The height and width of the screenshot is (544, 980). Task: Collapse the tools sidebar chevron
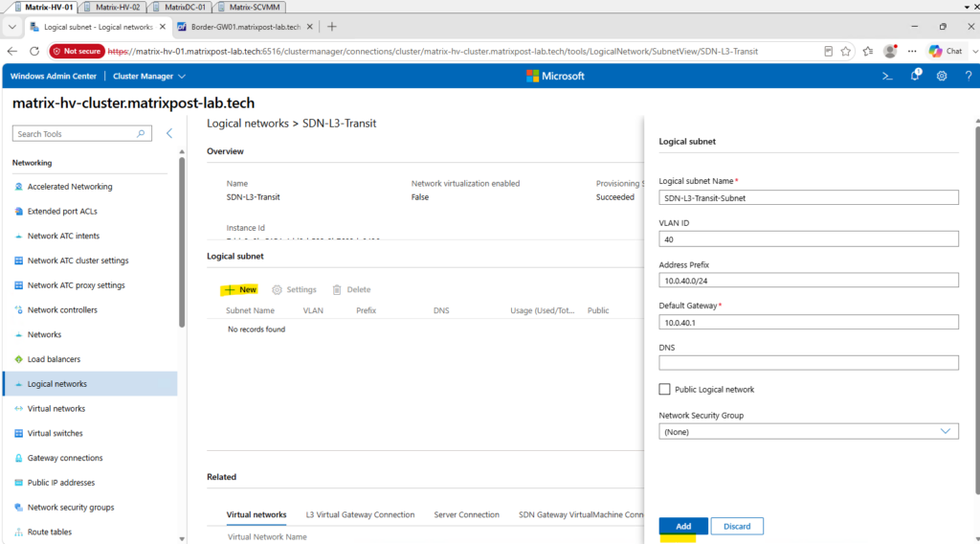(169, 133)
